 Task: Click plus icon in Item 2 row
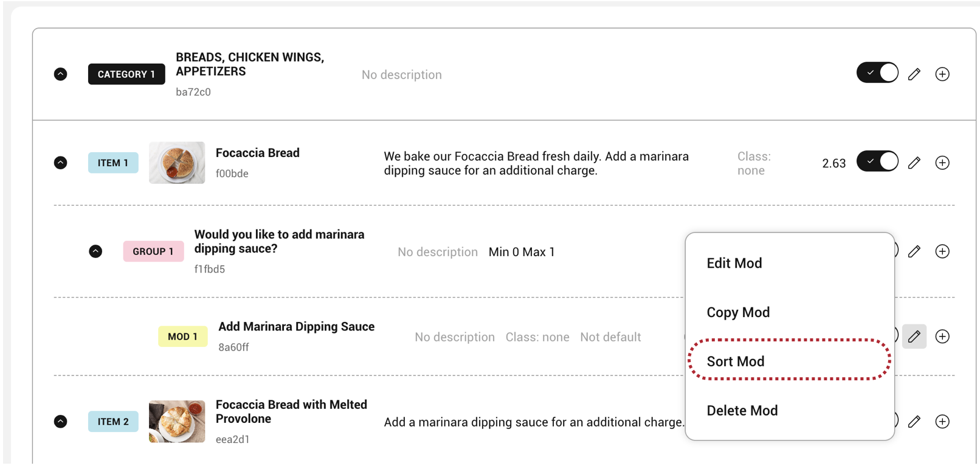coord(942,422)
